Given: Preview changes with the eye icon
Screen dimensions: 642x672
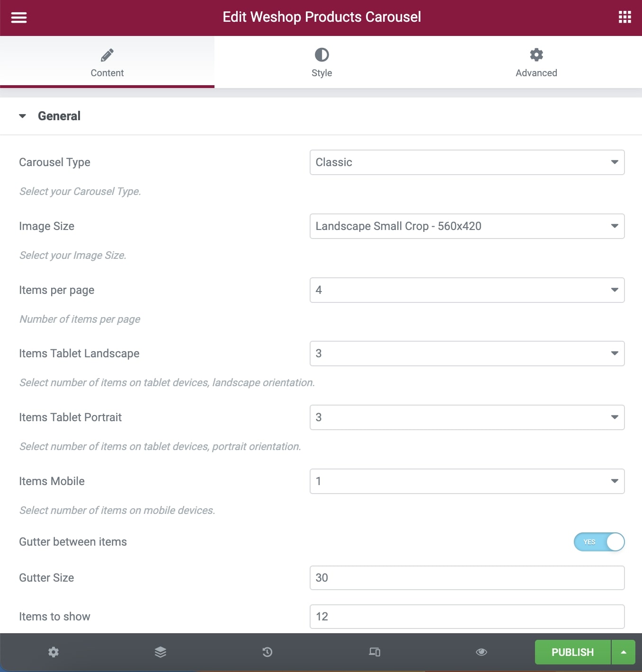Looking at the screenshot, I should [481, 652].
